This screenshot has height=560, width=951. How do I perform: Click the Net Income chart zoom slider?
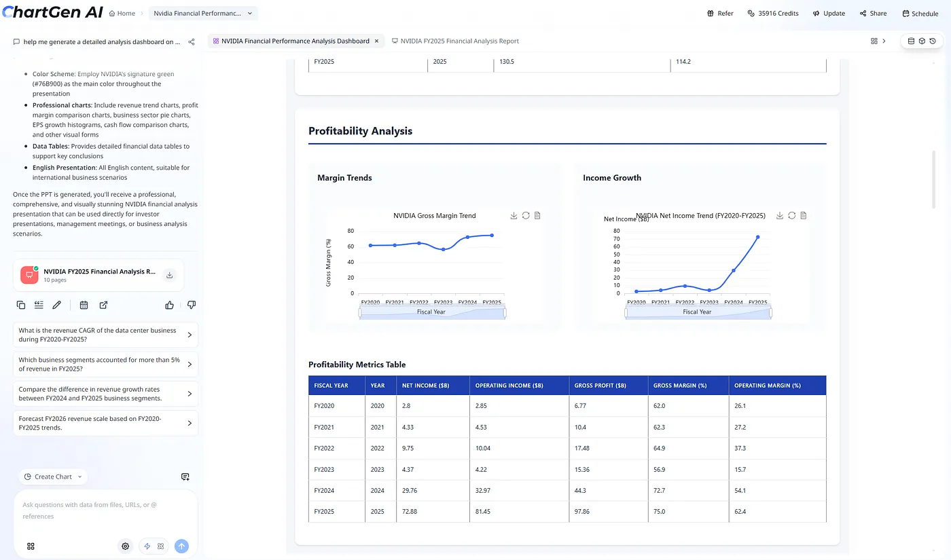(698, 312)
